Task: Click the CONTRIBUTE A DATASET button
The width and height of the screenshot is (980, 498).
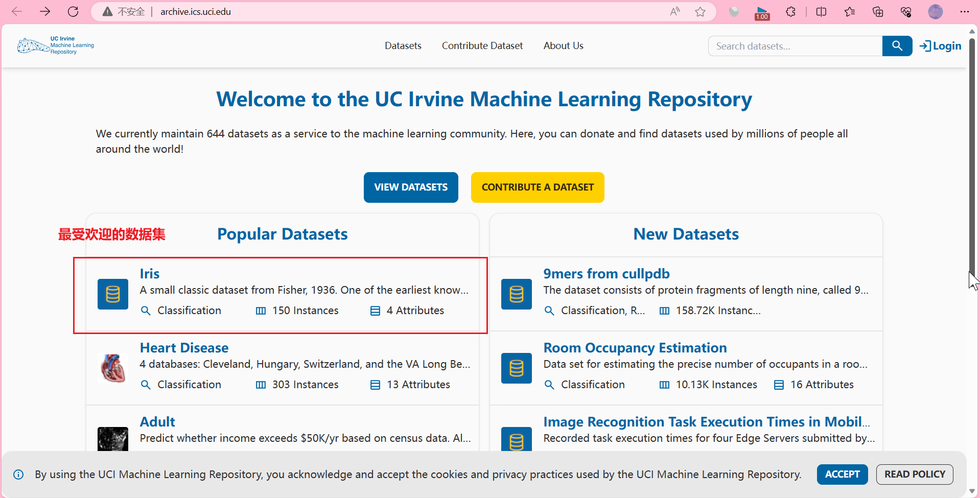Action: point(538,187)
